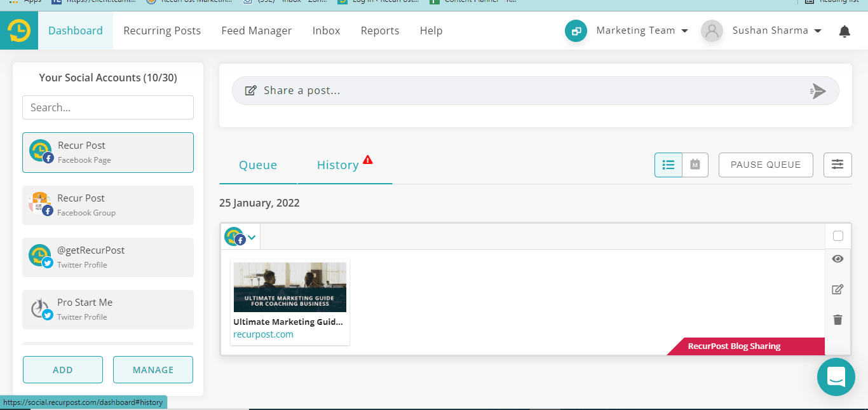Delete the post with trash icon
Image resolution: width=868 pixels, height=410 pixels.
point(837,320)
